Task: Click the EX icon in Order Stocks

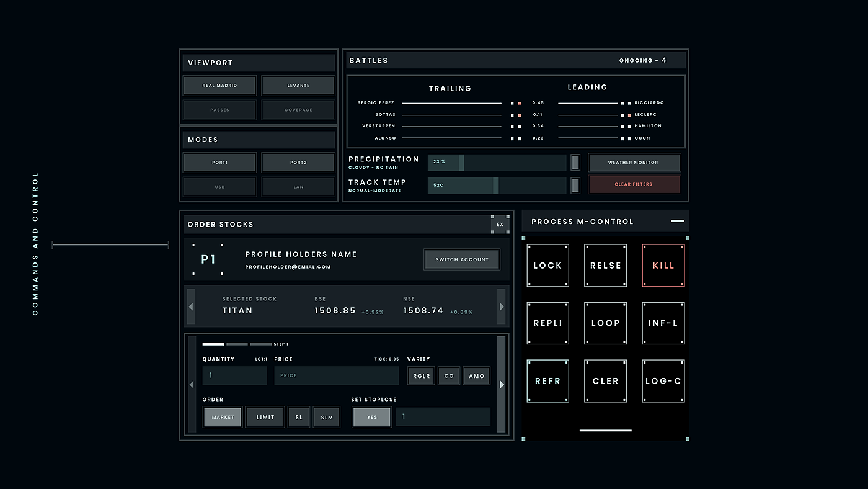Action: tap(500, 224)
